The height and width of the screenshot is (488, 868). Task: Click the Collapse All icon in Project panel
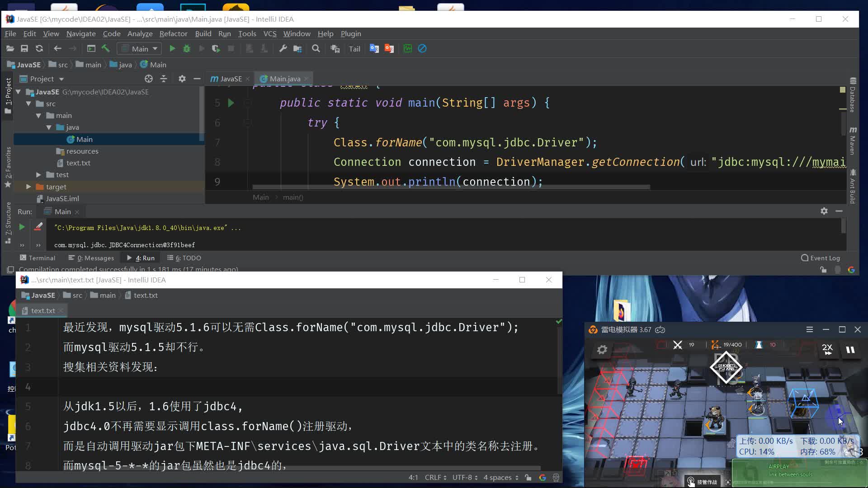click(164, 79)
